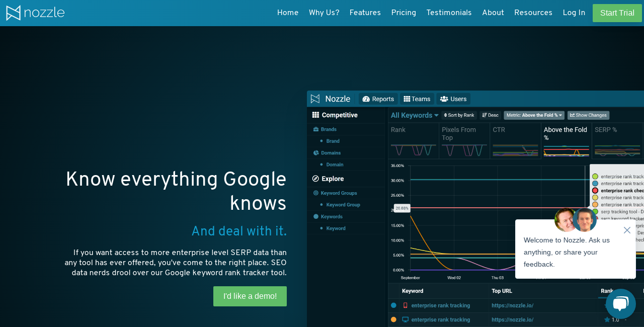Close the chat welcome popup
The height and width of the screenshot is (327, 644).
[x=627, y=230]
